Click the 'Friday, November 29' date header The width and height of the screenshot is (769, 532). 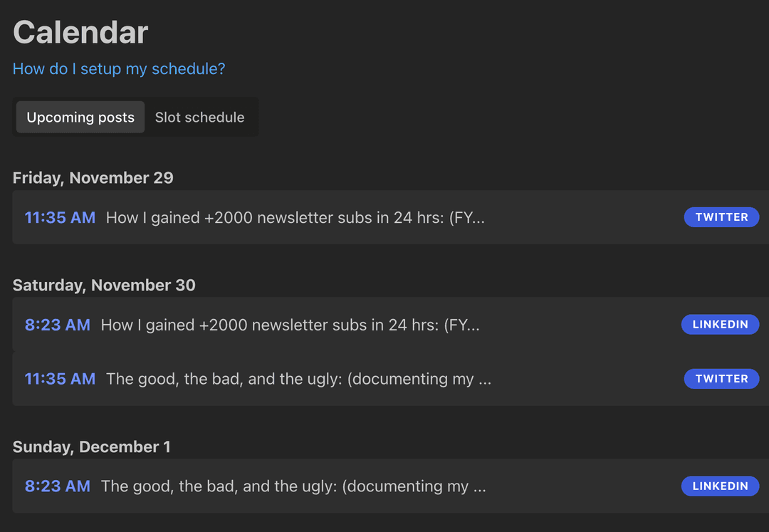click(93, 177)
